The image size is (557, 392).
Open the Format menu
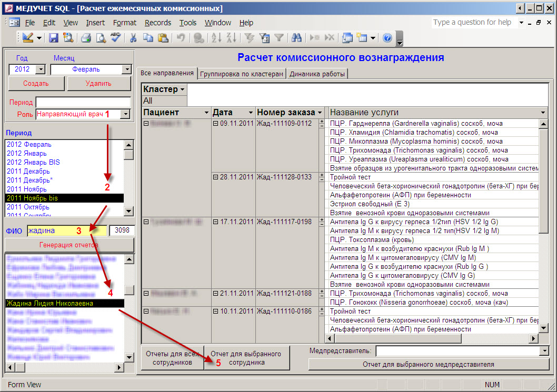[125, 23]
